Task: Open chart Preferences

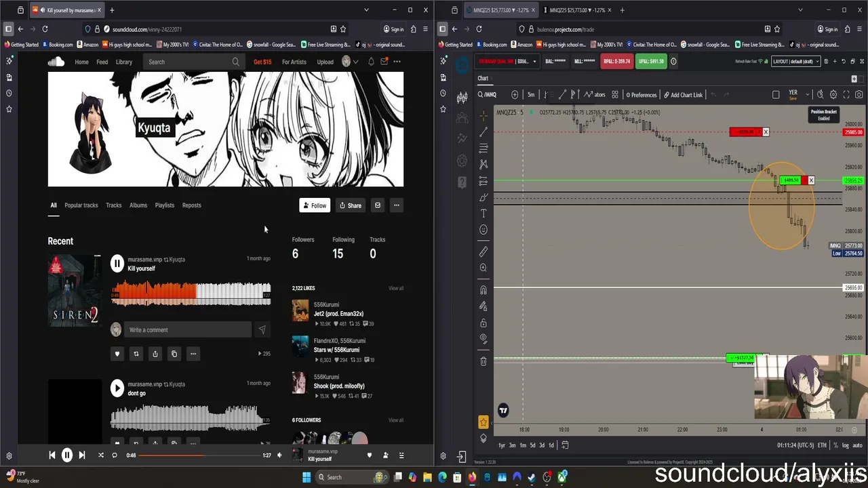Action: [642, 95]
